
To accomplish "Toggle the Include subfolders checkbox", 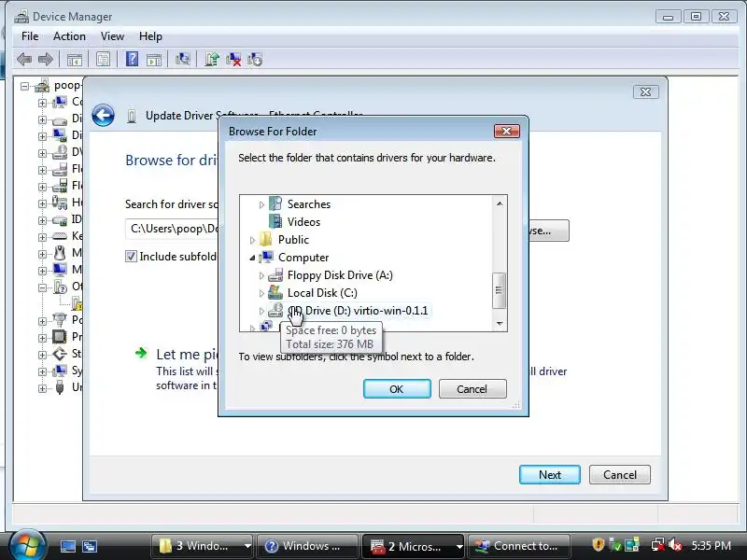I will tap(131, 256).
